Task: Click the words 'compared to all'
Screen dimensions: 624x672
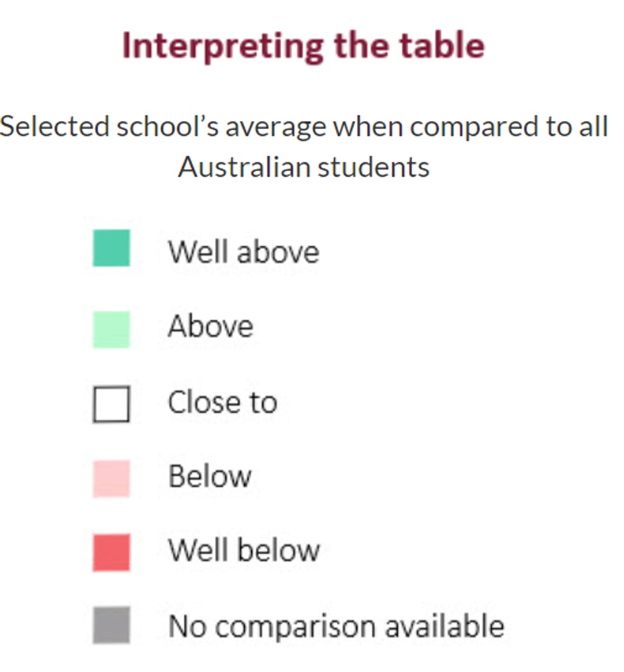Action: (509, 128)
